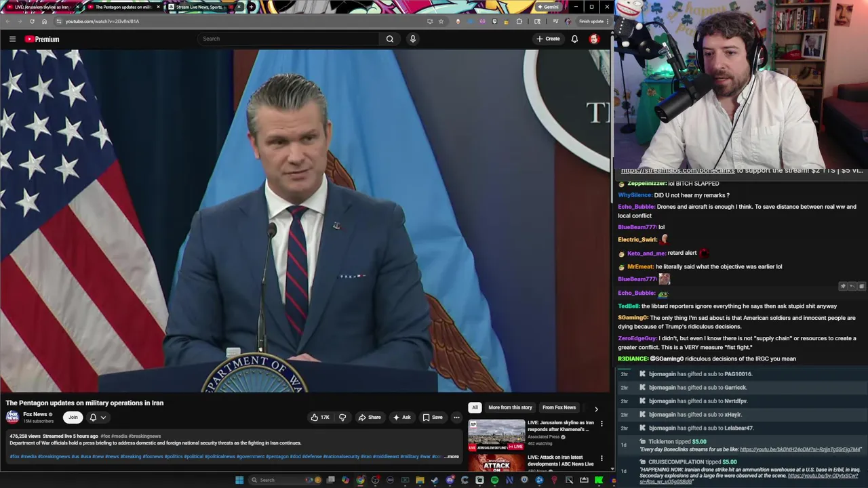Open Spotify from the taskbar
The height and width of the screenshot is (488, 868).
[x=494, y=480]
